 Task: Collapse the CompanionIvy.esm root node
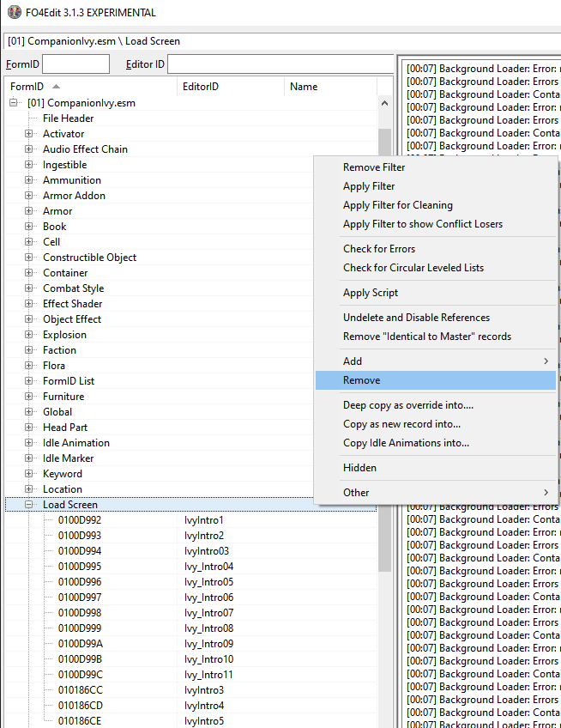tap(14, 103)
